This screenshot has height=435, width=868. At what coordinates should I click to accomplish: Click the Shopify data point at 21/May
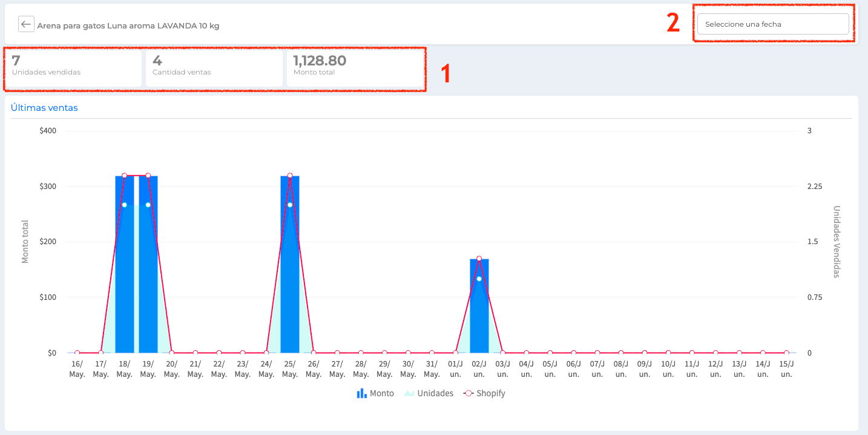point(196,353)
